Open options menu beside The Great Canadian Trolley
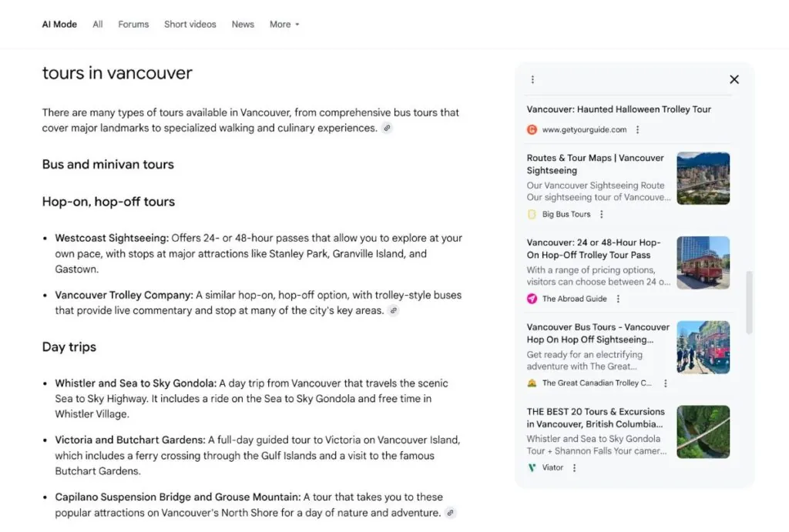This screenshot has width=789, height=532. coord(665,383)
